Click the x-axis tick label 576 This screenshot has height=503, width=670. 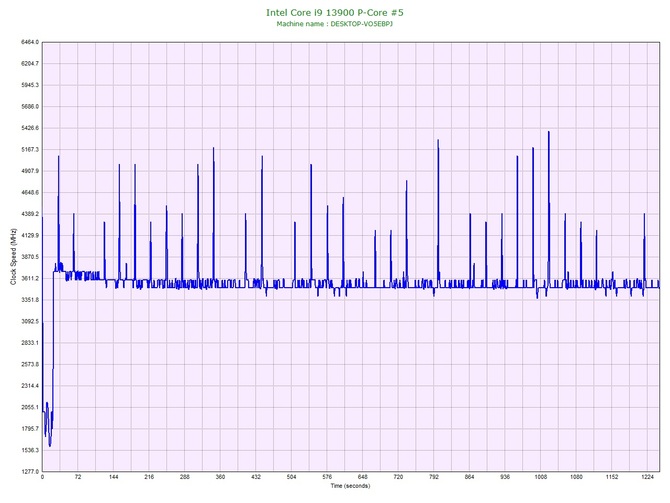pos(327,477)
